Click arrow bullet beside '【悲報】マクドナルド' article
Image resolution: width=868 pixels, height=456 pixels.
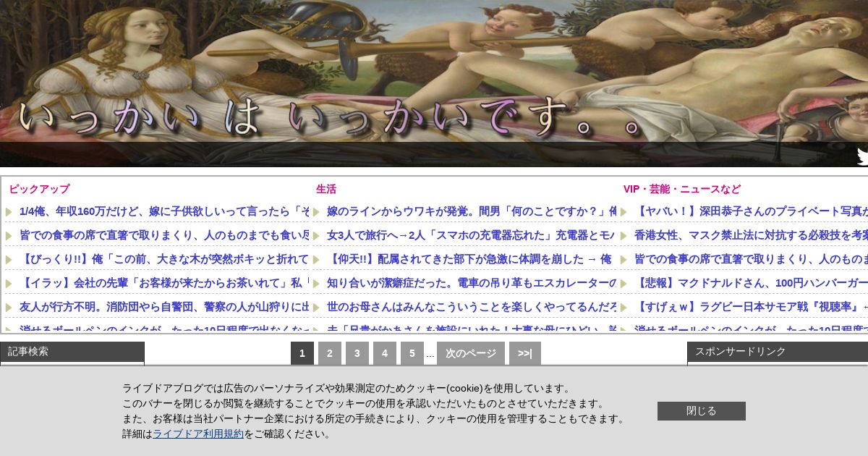coord(624,284)
